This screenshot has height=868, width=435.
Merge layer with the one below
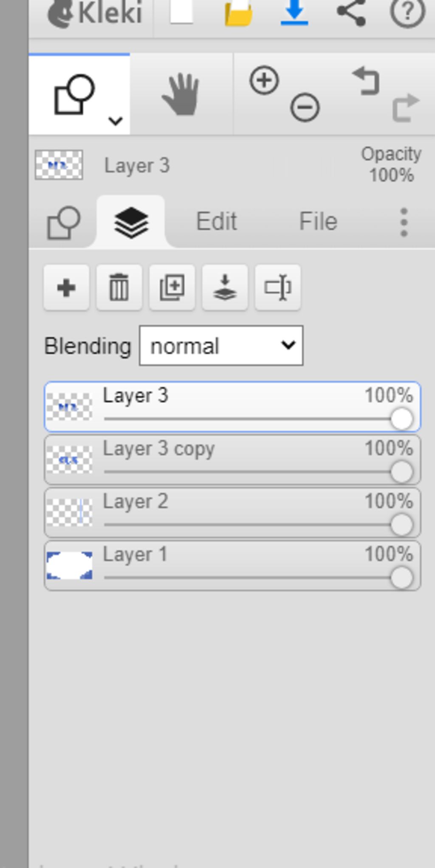(x=225, y=288)
